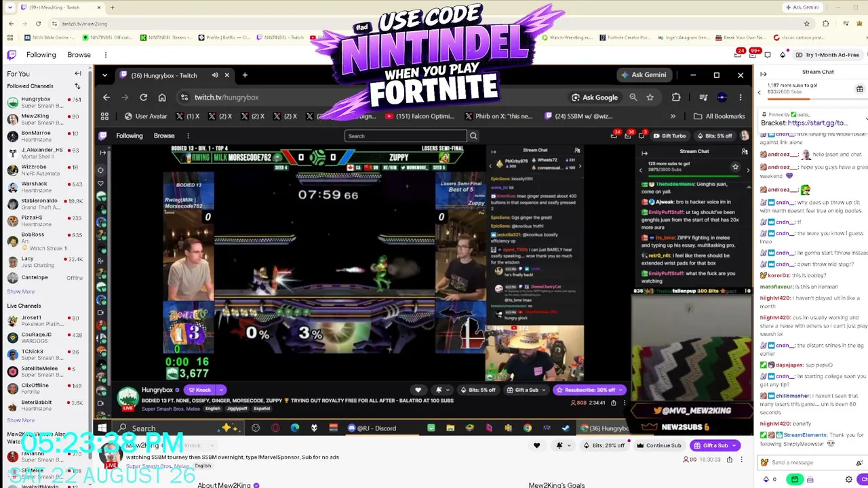Share the Mew2King stream
This screenshot has width=868, height=488.
729,460
